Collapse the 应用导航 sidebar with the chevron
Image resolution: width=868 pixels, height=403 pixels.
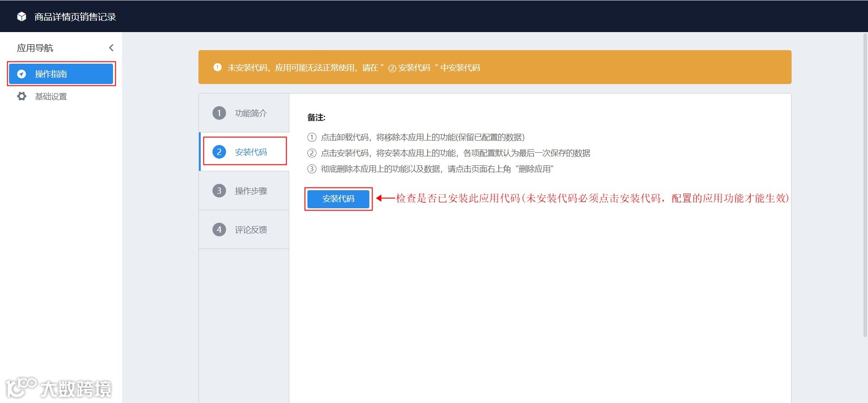[111, 48]
